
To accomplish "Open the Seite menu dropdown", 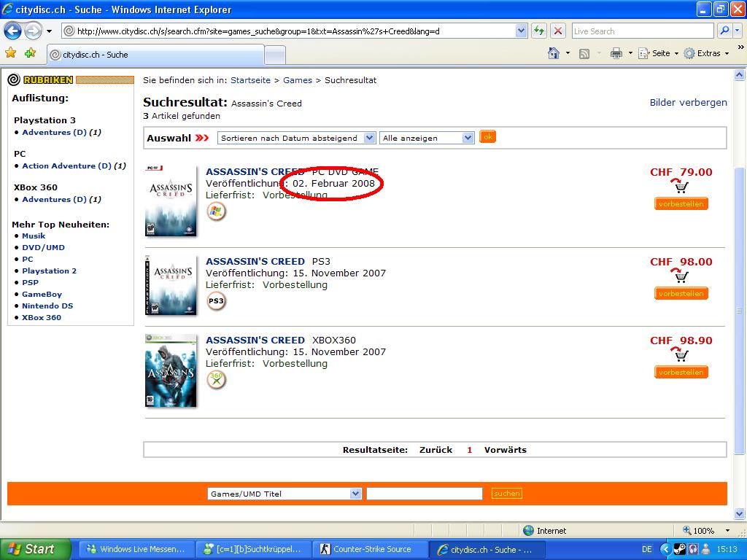I will coord(659,53).
